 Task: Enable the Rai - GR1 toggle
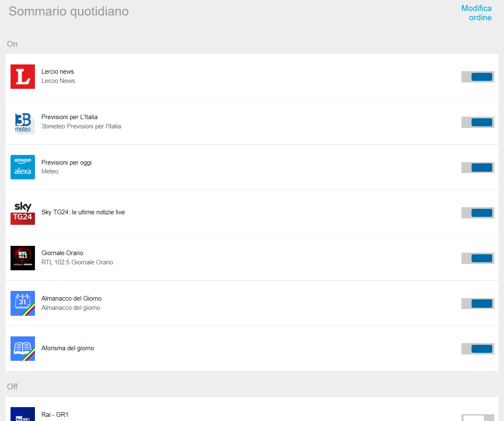477,418
